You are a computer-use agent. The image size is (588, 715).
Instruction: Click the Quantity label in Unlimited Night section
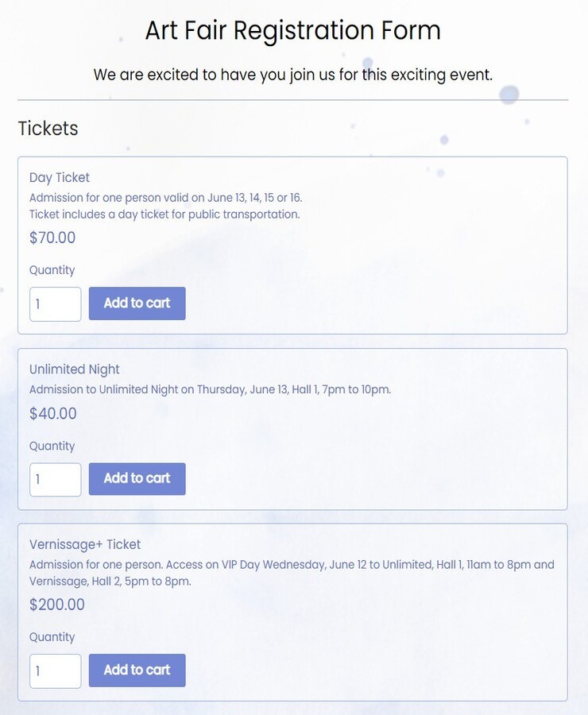[52, 444]
